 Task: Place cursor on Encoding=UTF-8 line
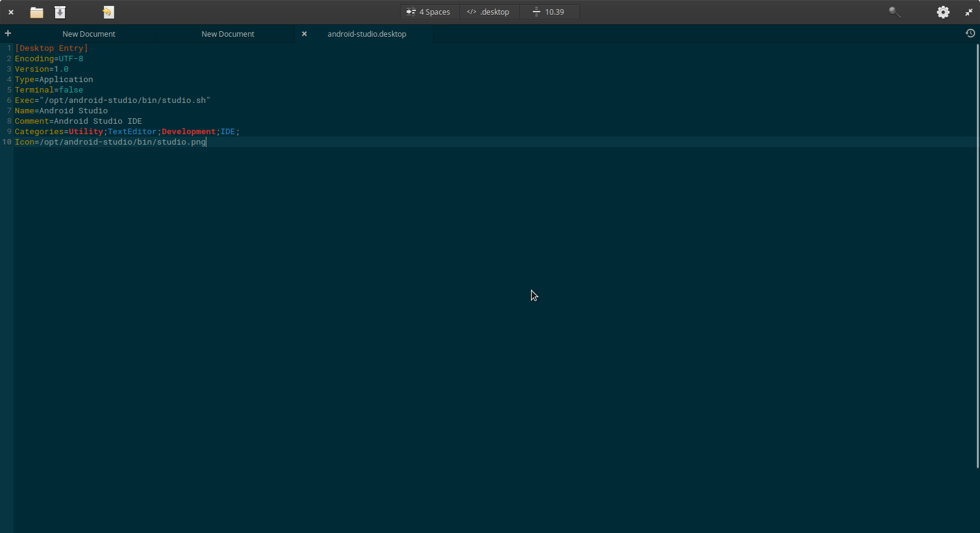(x=49, y=59)
